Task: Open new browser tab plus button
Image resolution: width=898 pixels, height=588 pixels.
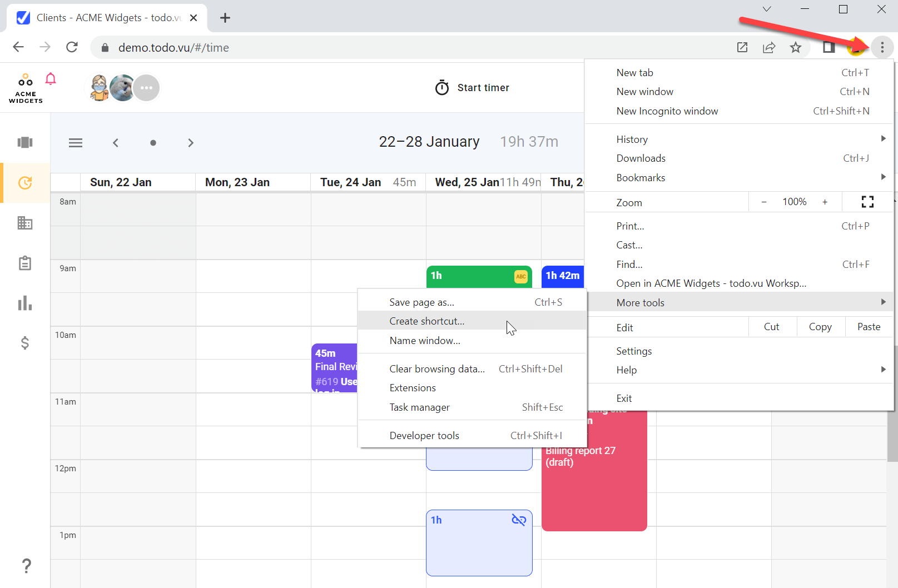Action: (225, 18)
